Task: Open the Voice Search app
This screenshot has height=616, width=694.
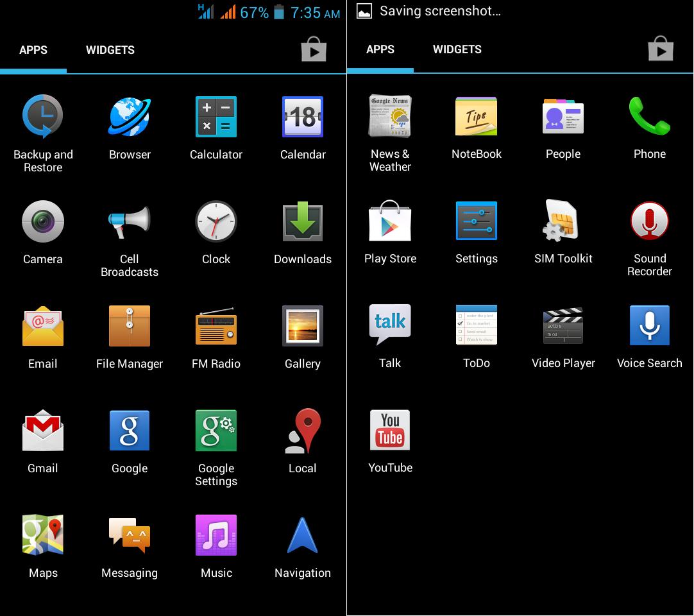Action: click(x=650, y=325)
